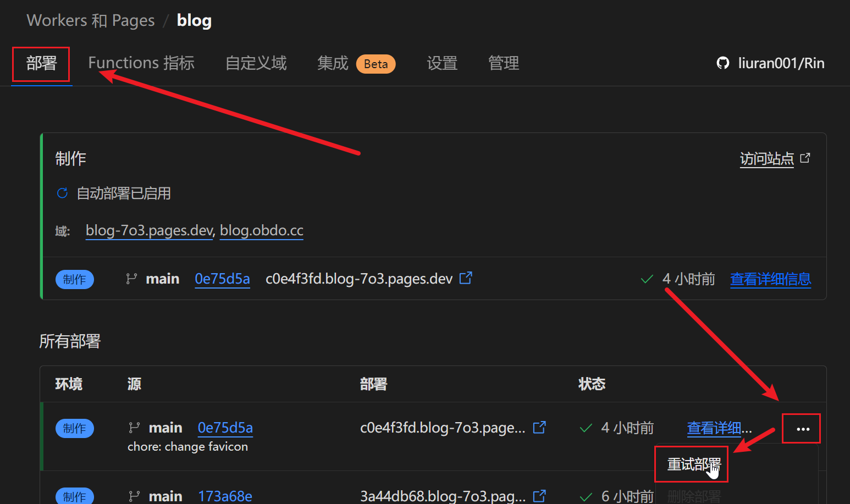850x504 pixels.
Task: Open the 自定义域 tab
Action: (256, 63)
